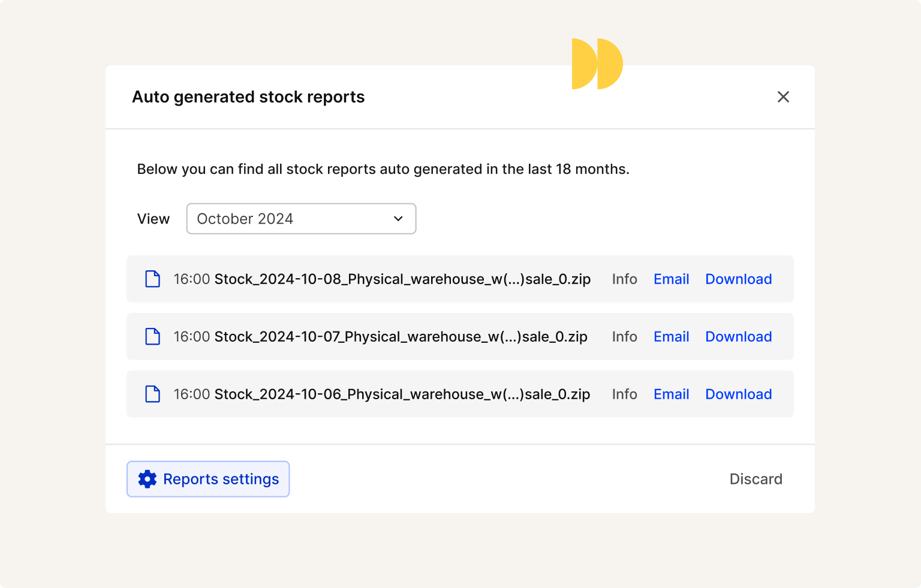Show Info for the 2024-10-06 stock report
Viewport: 921px width, 588px height.
(624, 394)
